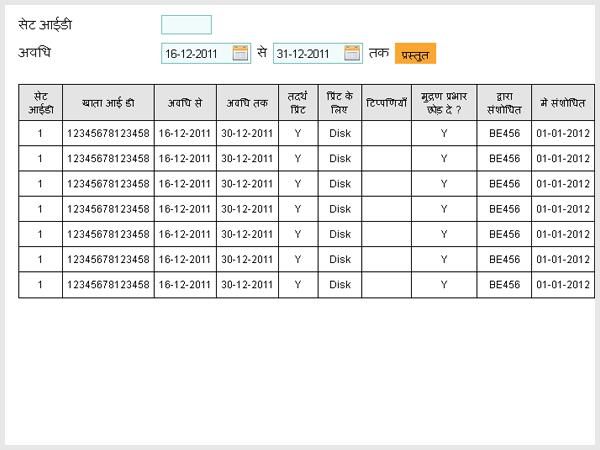
Task: Select the टिप्पणियाँ column header
Action: [x=386, y=103]
